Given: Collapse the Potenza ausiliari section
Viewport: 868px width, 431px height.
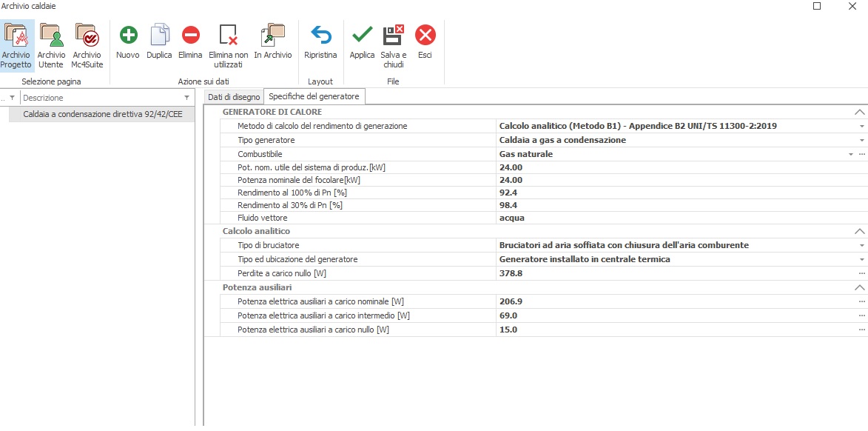Looking at the screenshot, I should click(x=859, y=287).
